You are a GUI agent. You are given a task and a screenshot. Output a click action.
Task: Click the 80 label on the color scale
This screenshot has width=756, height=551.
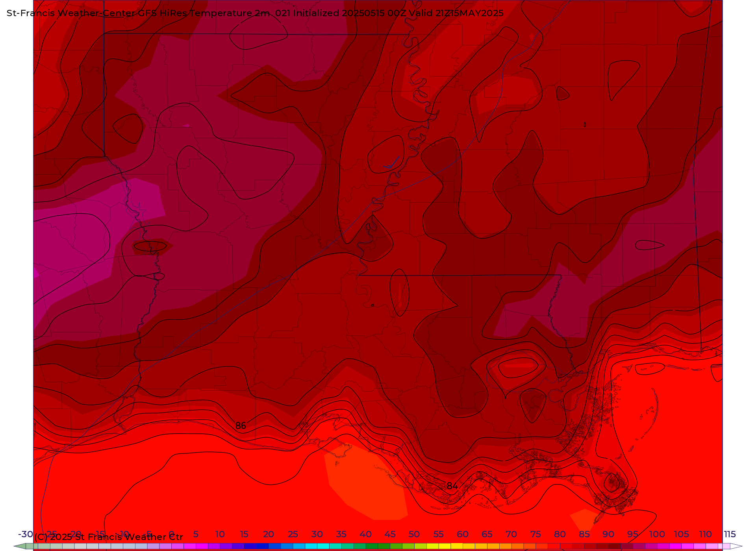pos(560,534)
